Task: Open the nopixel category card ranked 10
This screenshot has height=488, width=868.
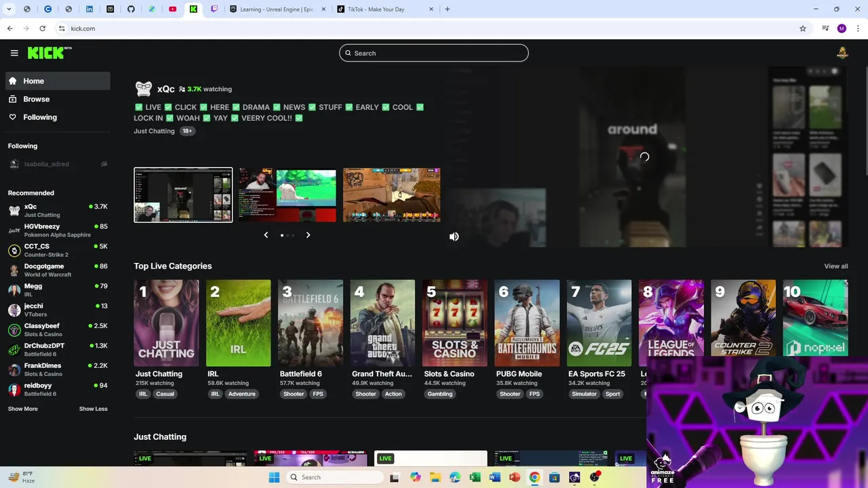Action: (x=815, y=318)
